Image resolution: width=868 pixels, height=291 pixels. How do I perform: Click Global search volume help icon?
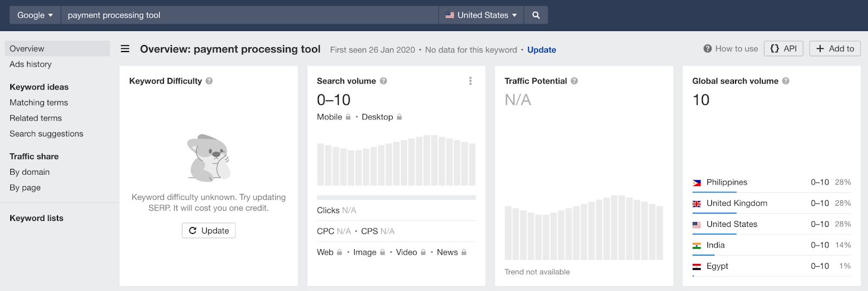(786, 81)
